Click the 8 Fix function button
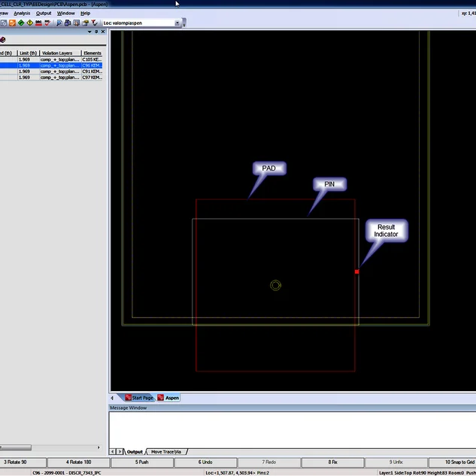The width and height of the screenshot is (476, 476). click(332, 462)
